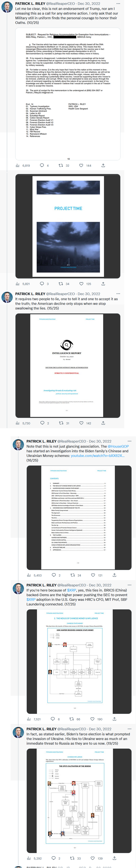140x868 pixels.
Task: Share the tweet with 142 likes
Action: click(x=103, y=423)
